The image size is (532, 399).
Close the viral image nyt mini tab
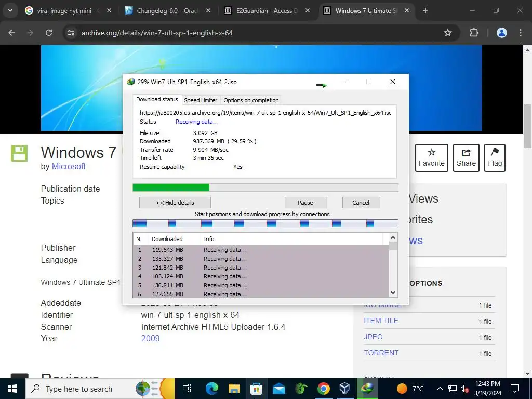pyautogui.click(x=109, y=11)
